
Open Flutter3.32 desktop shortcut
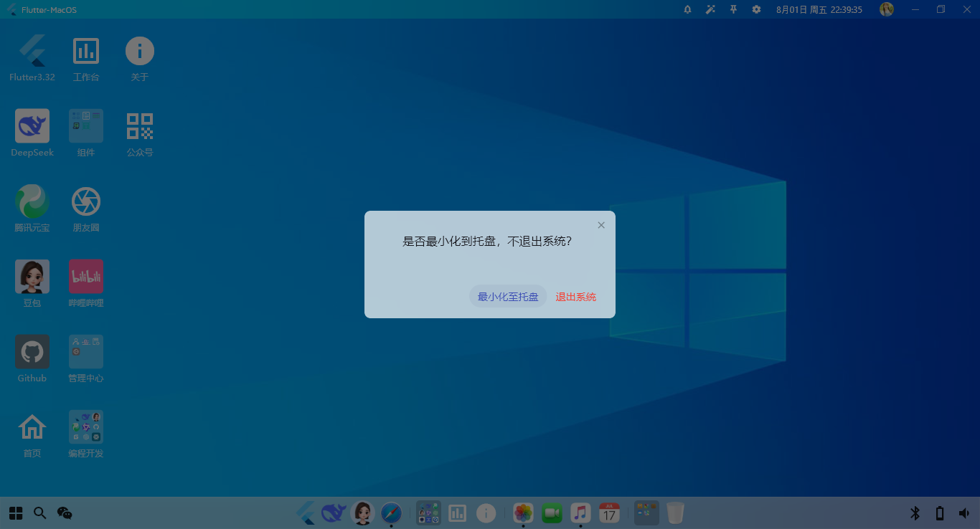pos(32,59)
